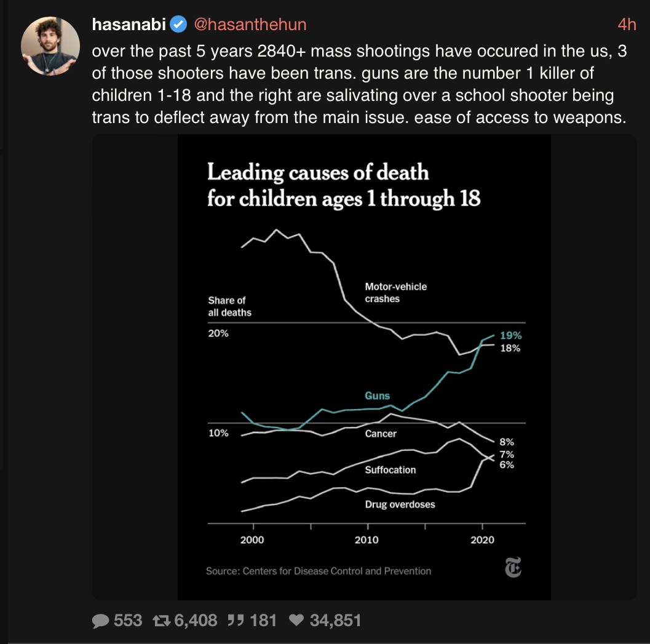
Task: Click the reply speech bubble icon
Action: pos(100,621)
